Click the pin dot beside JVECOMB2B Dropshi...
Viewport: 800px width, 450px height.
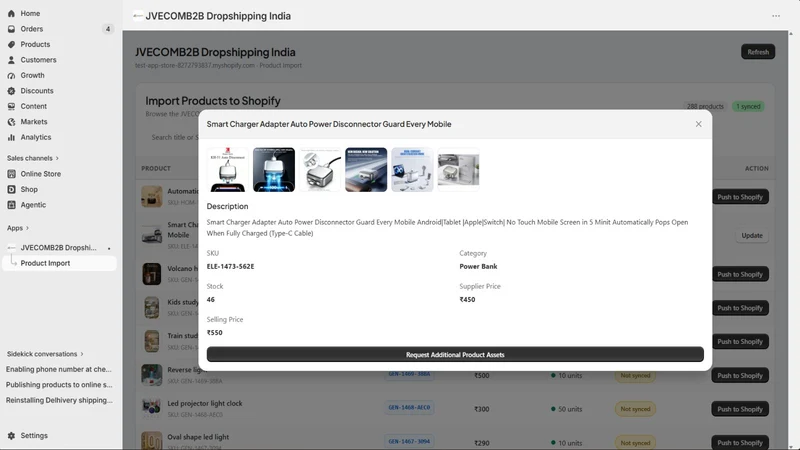coord(109,248)
